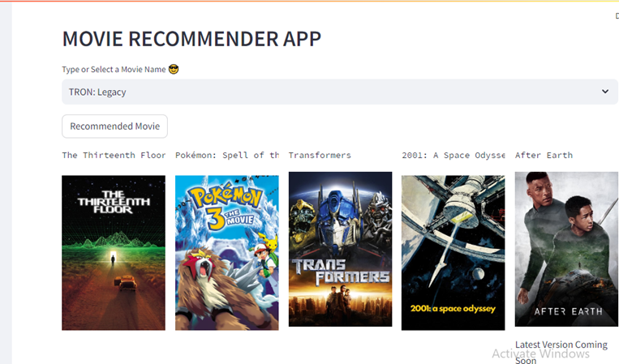Click the Type or Select a Movie Name label
This screenshot has width=619, height=364.
(114, 70)
